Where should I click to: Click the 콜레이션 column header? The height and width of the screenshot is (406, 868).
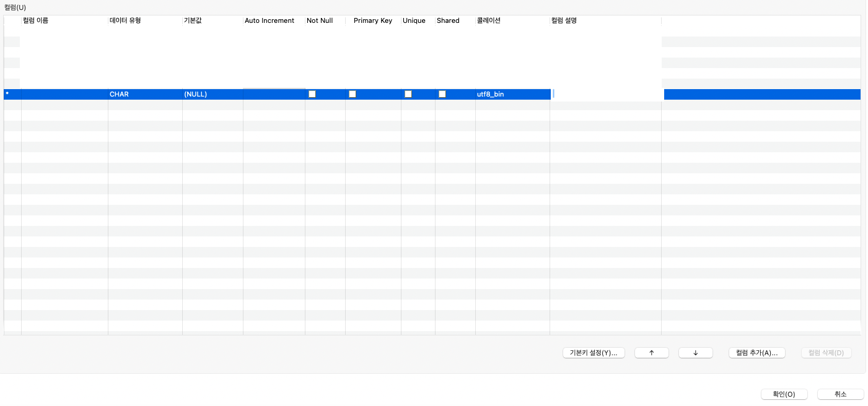coord(489,20)
